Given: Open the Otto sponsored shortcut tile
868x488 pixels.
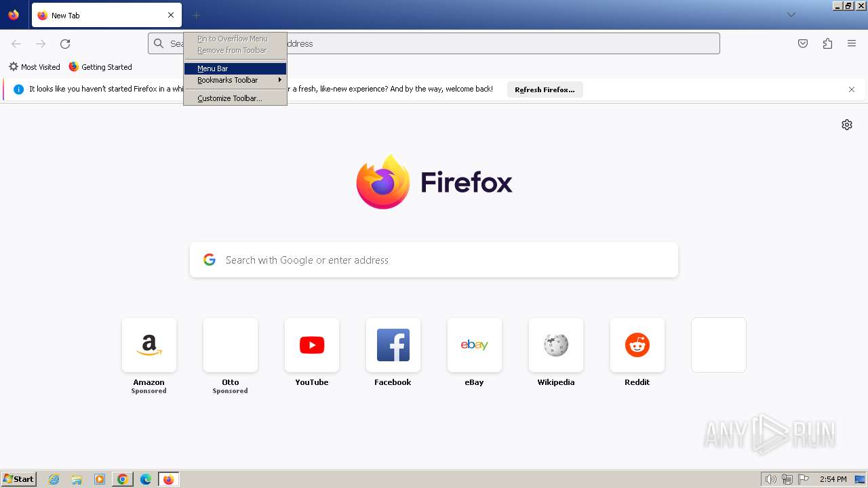Looking at the screenshot, I should click(x=231, y=345).
